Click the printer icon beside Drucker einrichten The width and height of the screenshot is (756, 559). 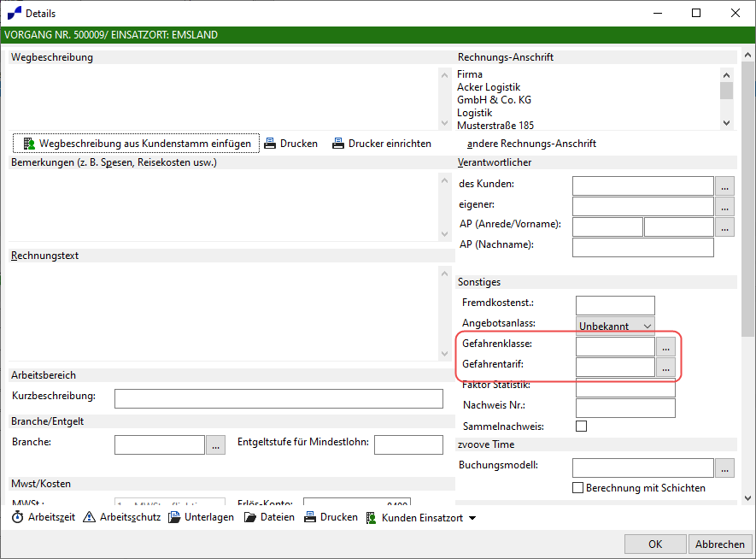click(x=338, y=144)
